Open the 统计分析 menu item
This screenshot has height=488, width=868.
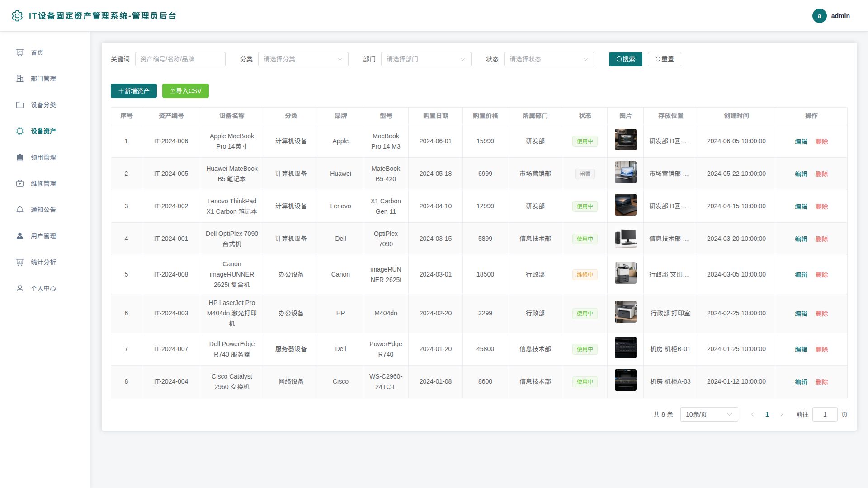(45, 262)
